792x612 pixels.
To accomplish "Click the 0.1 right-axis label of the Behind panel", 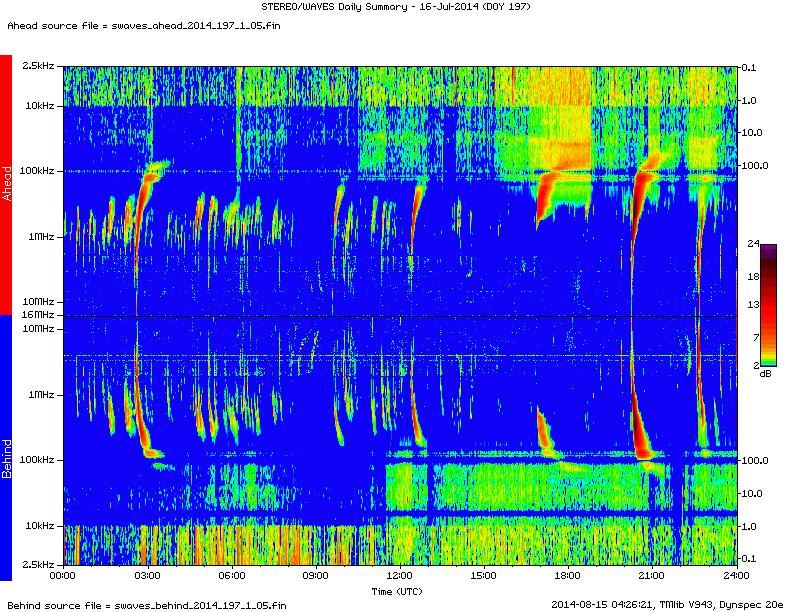I will [x=749, y=558].
